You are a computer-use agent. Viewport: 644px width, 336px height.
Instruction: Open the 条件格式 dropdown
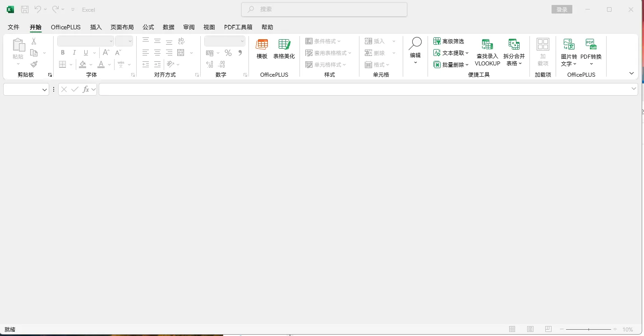pos(323,41)
